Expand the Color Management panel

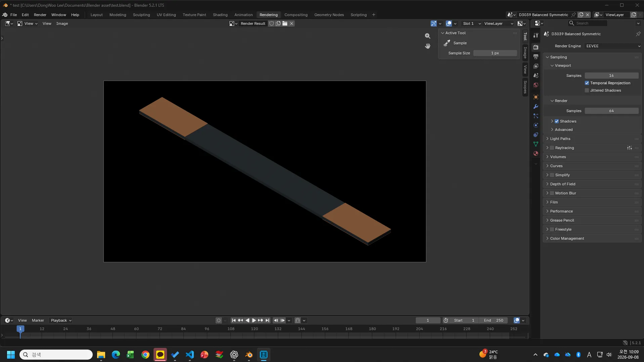click(592, 238)
